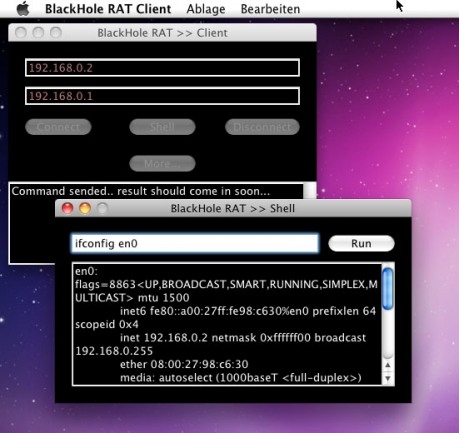Image resolution: width=459 pixels, height=433 pixels.
Task: Click the 'media: autoselect' output line
Action: [241, 378]
